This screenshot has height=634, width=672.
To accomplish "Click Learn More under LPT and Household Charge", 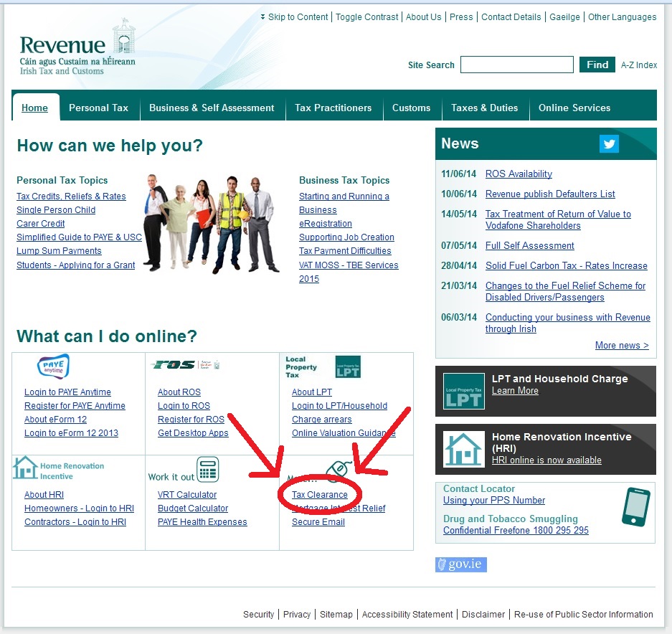I will [515, 391].
